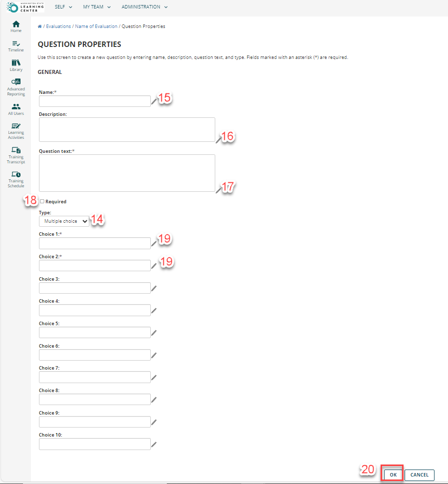
Task: Open the Library sidebar icon
Action: coord(16,65)
